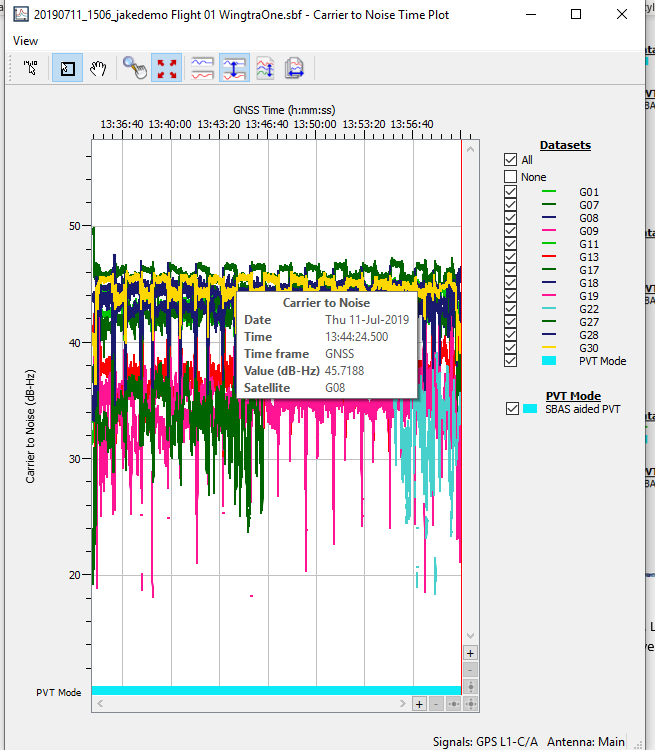The height and width of the screenshot is (750, 655).
Task: Select the magnifier zoom tool
Action: 134,69
